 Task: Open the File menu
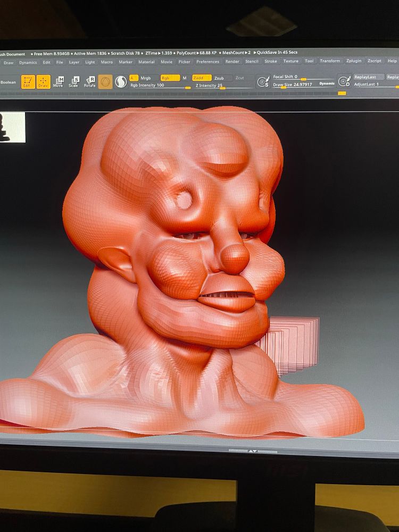(x=60, y=62)
